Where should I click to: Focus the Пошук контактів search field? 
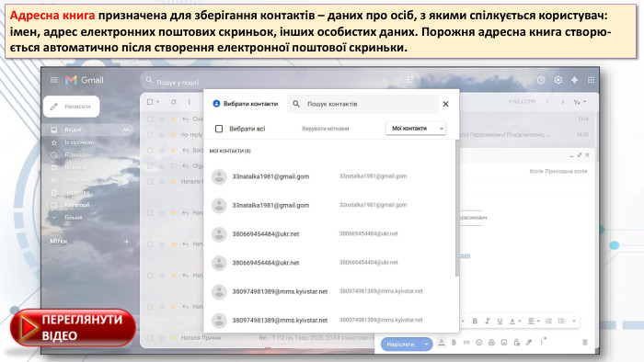[x=362, y=104]
